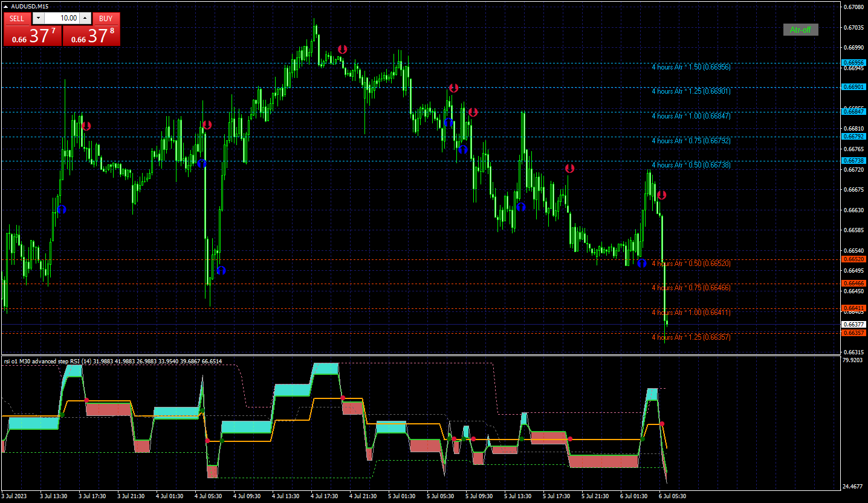The height and width of the screenshot is (503, 868).
Task: Toggle the Atr-off button
Action: tap(800, 30)
